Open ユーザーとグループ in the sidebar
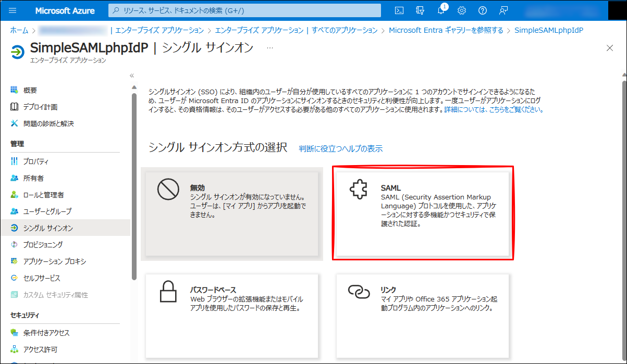This screenshot has height=364, width=627. [x=47, y=211]
